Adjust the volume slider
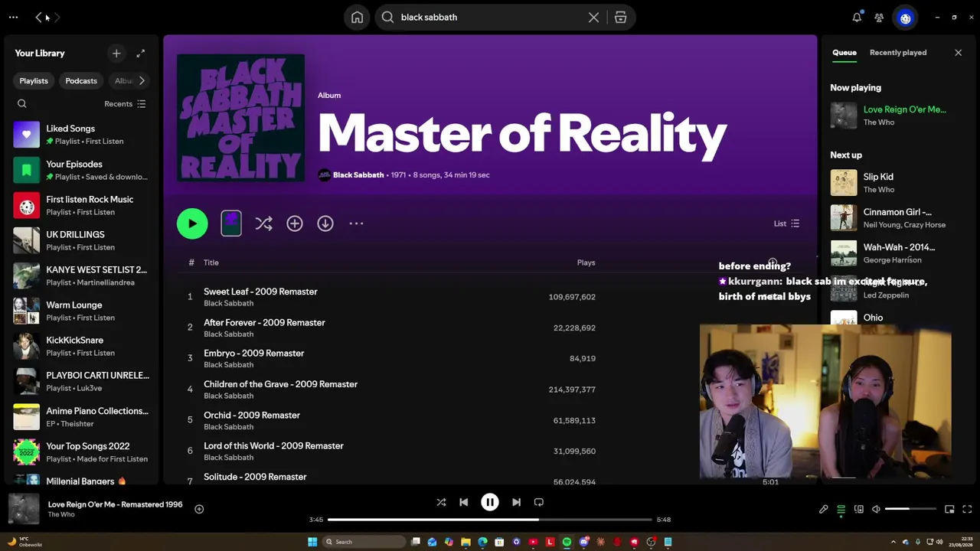Screen dimensions: 980x551 (910, 510)
